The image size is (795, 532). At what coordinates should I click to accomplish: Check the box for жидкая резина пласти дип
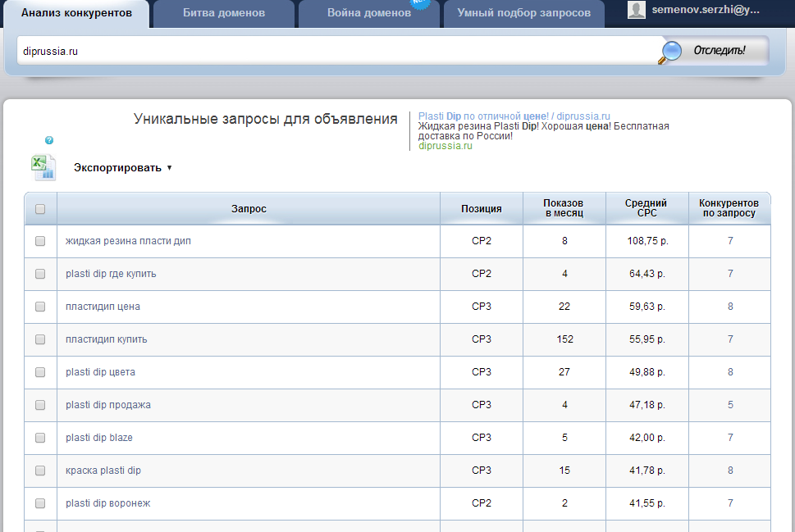(x=40, y=241)
